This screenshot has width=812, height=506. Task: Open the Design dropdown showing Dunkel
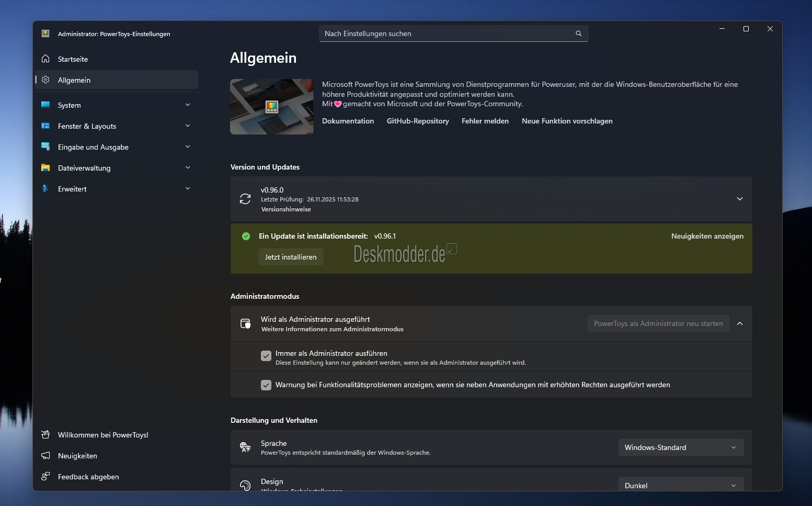[x=680, y=485]
